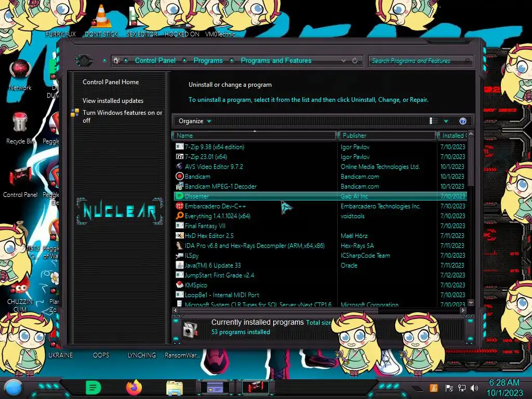Click the Bandicam MPEG-1 Decoder icon
532x399 pixels.
pos(179,186)
